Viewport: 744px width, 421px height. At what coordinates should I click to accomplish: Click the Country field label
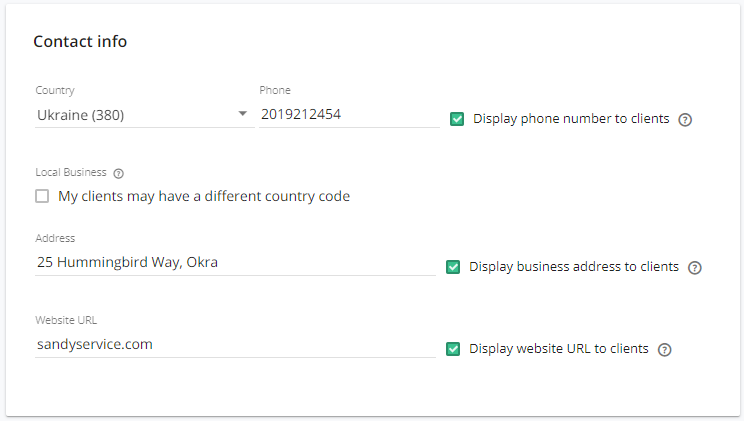[55, 90]
